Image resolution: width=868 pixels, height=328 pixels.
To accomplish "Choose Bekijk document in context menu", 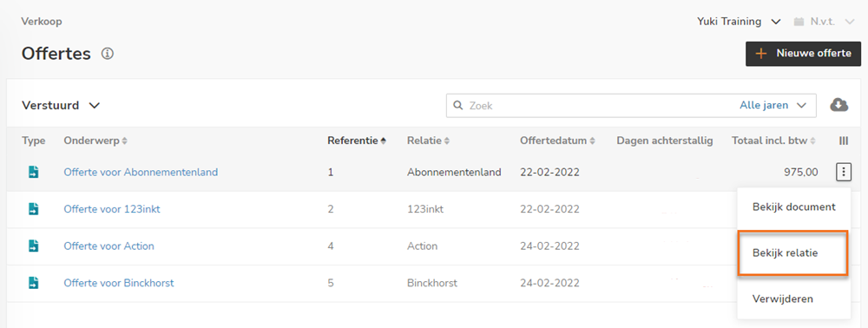I will coord(794,207).
